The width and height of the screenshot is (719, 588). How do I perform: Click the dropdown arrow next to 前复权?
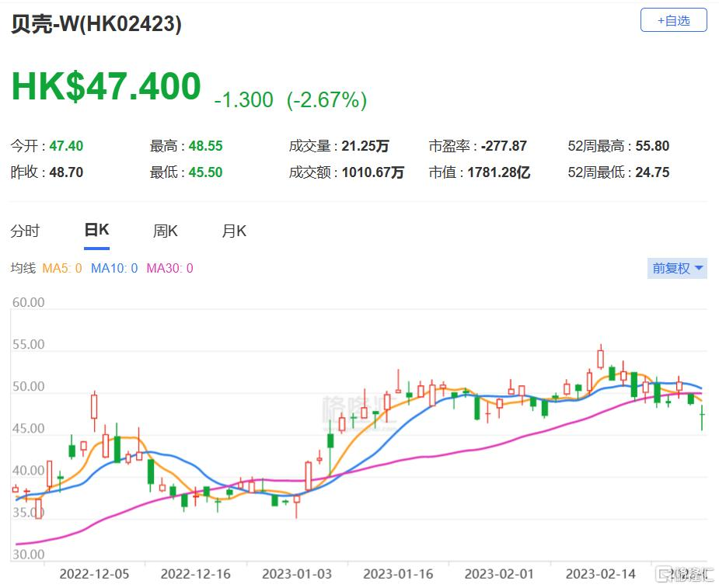click(698, 268)
